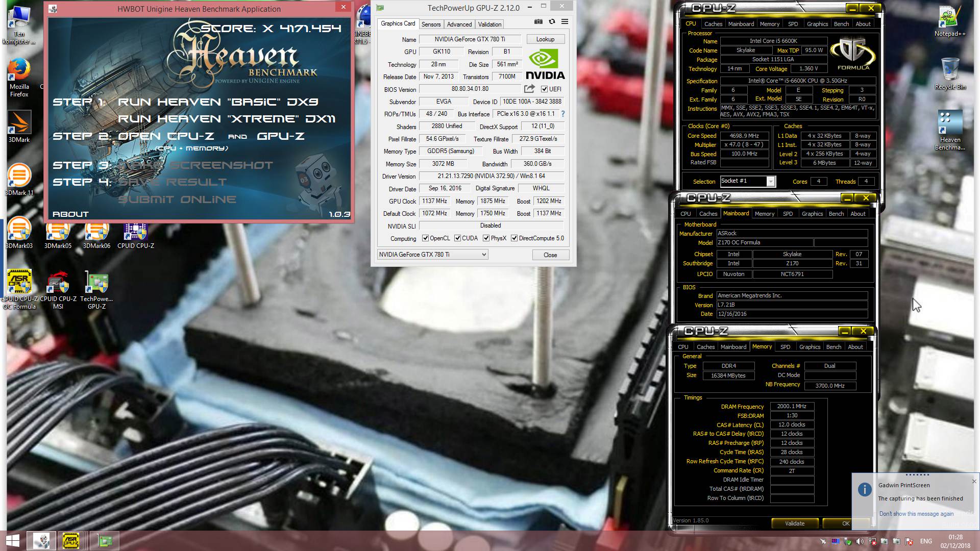Click GPU-Z in HWBOT step 2
The width and height of the screenshot is (980, 551).
tap(281, 136)
